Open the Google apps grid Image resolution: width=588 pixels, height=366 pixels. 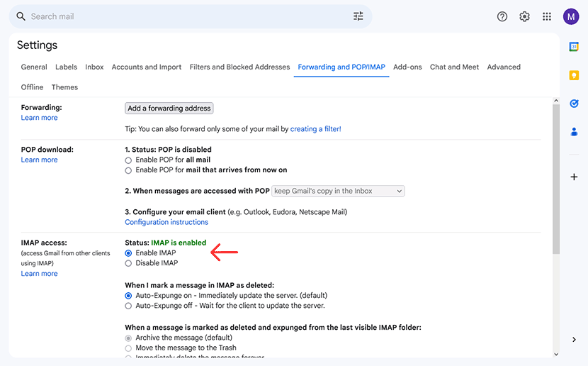pyautogui.click(x=547, y=16)
